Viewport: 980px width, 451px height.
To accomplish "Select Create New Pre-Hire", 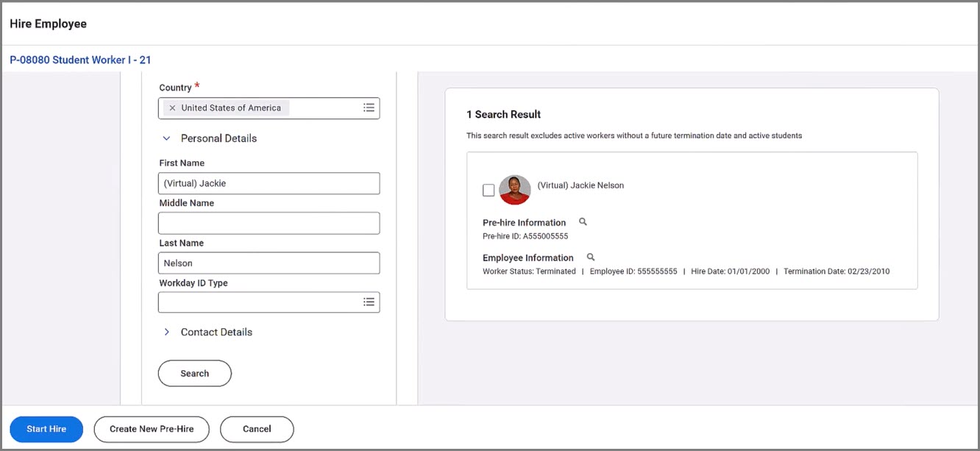I will [152, 429].
